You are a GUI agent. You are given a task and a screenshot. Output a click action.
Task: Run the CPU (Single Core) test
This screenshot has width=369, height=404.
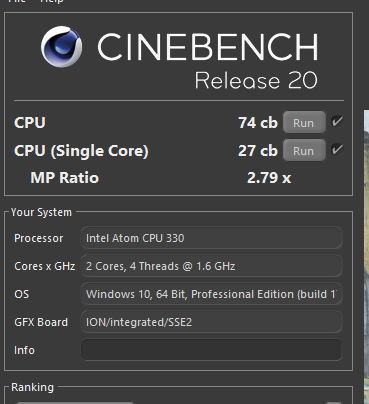tap(304, 151)
